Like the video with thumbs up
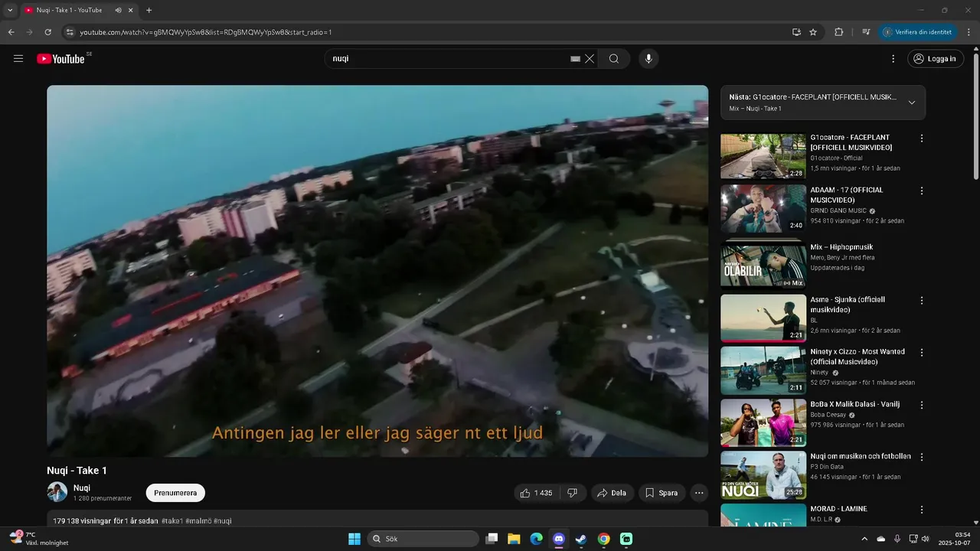This screenshot has width=980, height=551. click(x=536, y=493)
